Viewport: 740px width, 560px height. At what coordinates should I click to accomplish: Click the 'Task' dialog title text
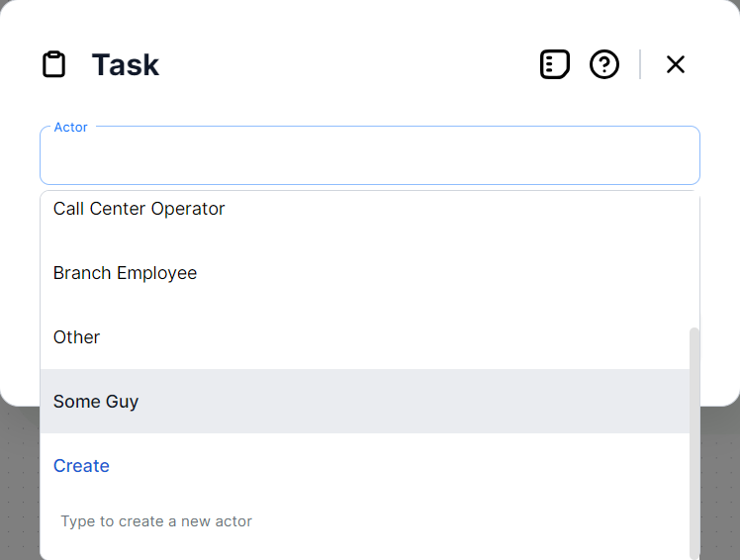[126, 65]
